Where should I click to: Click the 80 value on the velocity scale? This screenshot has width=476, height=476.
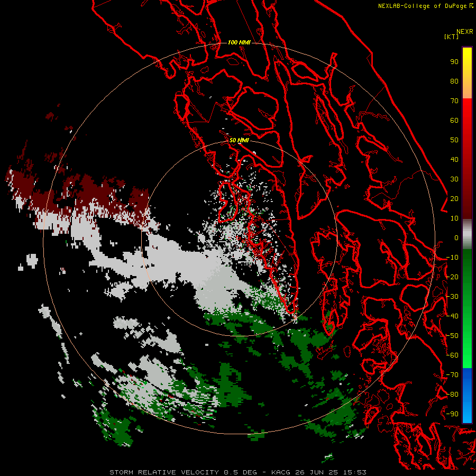(x=454, y=81)
